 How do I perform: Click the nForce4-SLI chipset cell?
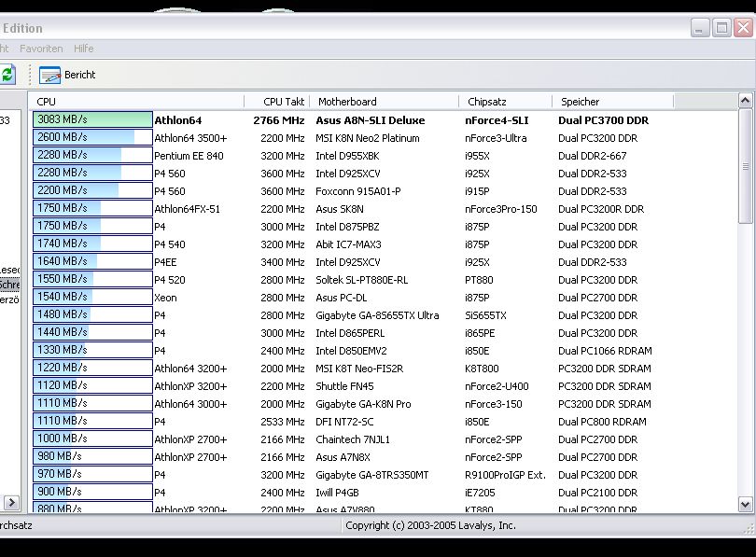point(497,120)
